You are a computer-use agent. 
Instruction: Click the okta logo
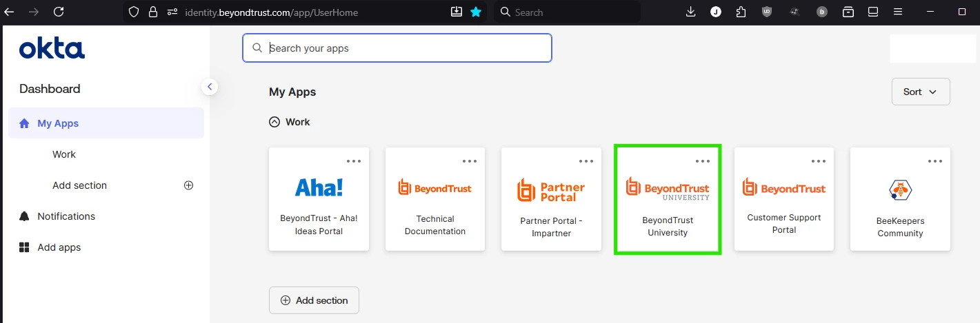point(52,49)
